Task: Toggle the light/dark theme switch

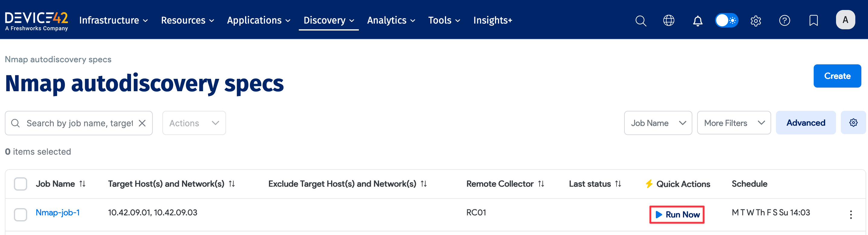Action: (726, 21)
